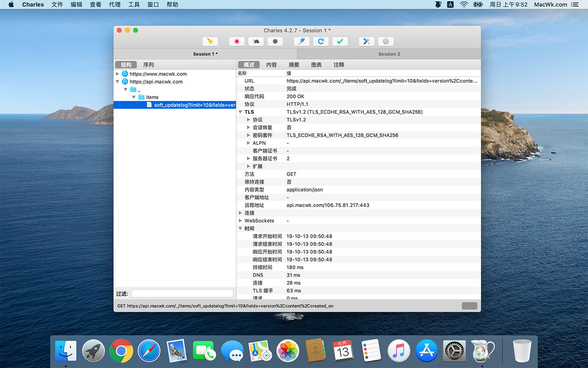Open the 内容 tab

click(272, 65)
